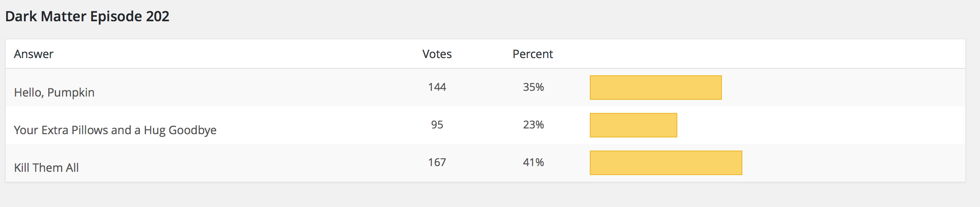Click the 167 votes count
Viewport: 980px width, 207px height.
point(437,162)
